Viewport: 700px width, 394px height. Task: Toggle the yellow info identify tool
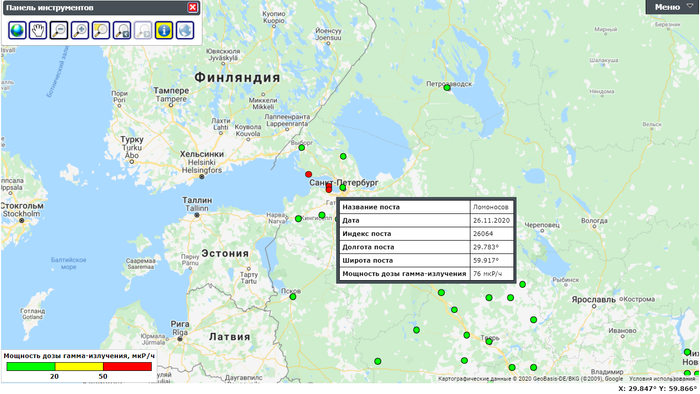pos(164,30)
